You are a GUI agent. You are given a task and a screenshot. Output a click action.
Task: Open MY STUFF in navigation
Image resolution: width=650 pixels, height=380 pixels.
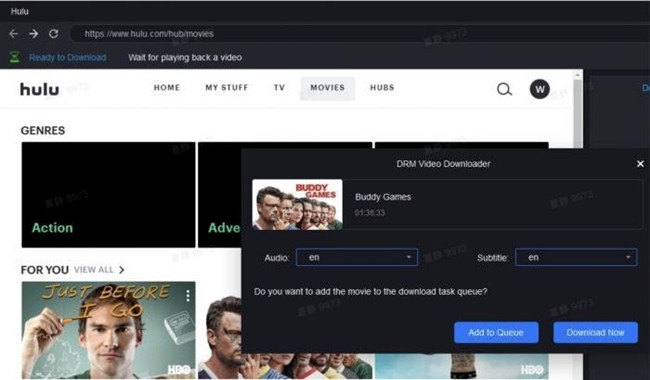click(227, 88)
